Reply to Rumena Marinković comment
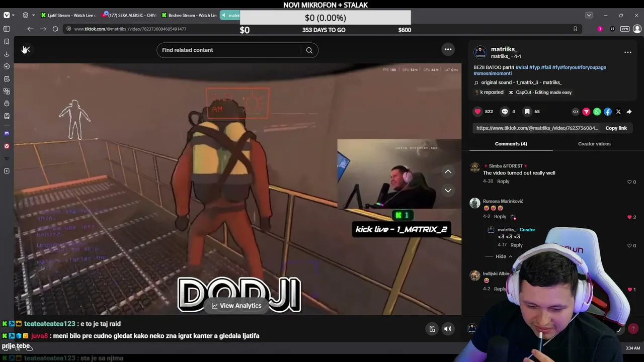Image resolution: width=644 pixels, height=362 pixels. [500, 217]
